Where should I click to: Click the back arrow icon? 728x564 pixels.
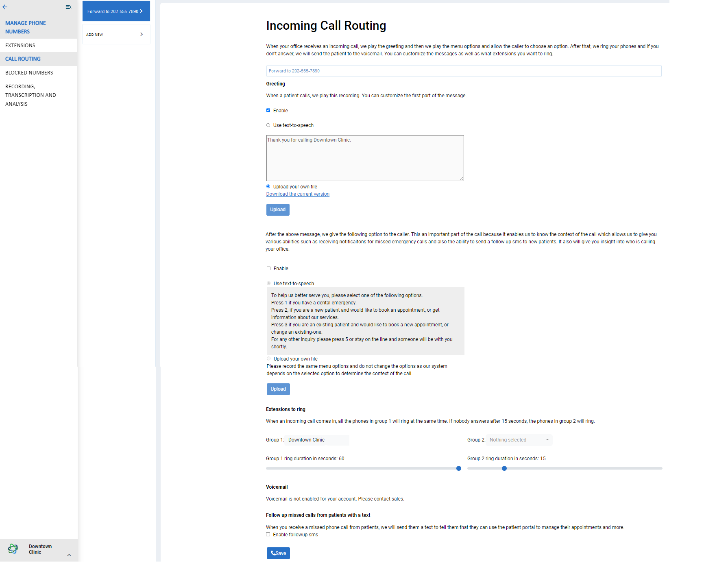(x=5, y=7)
